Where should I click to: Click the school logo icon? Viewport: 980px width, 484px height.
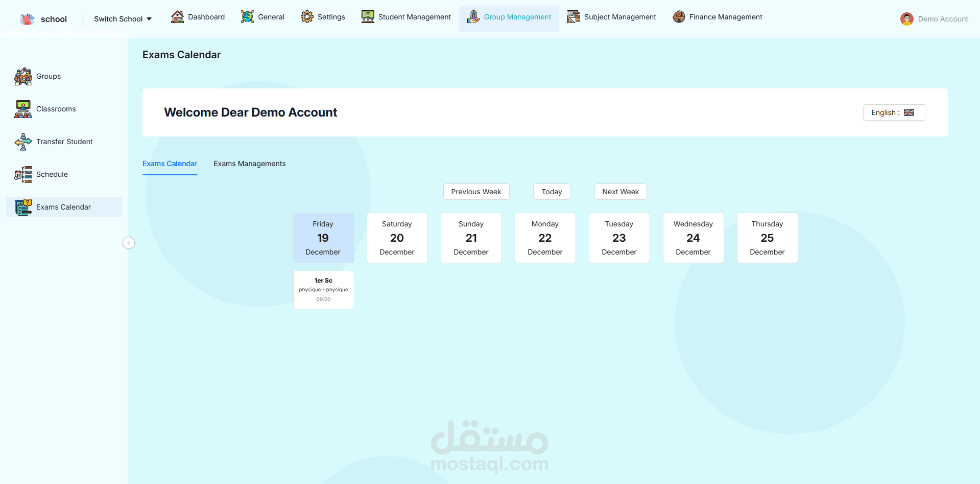pos(27,19)
